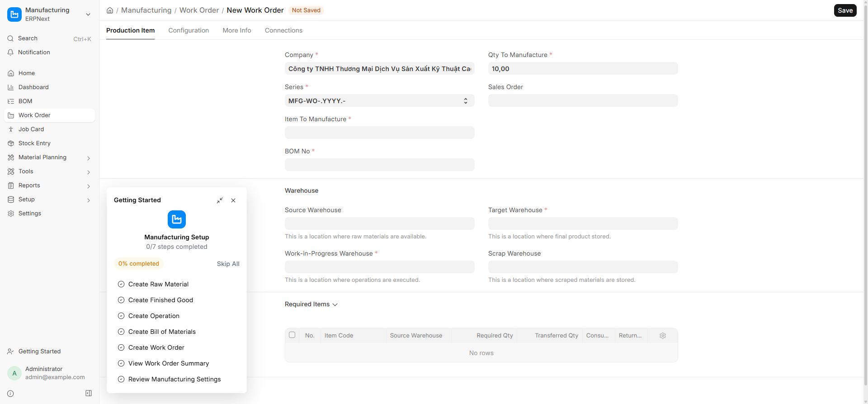Click the Sales Order field
The width and height of the screenshot is (868, 404).
[583, 101]
